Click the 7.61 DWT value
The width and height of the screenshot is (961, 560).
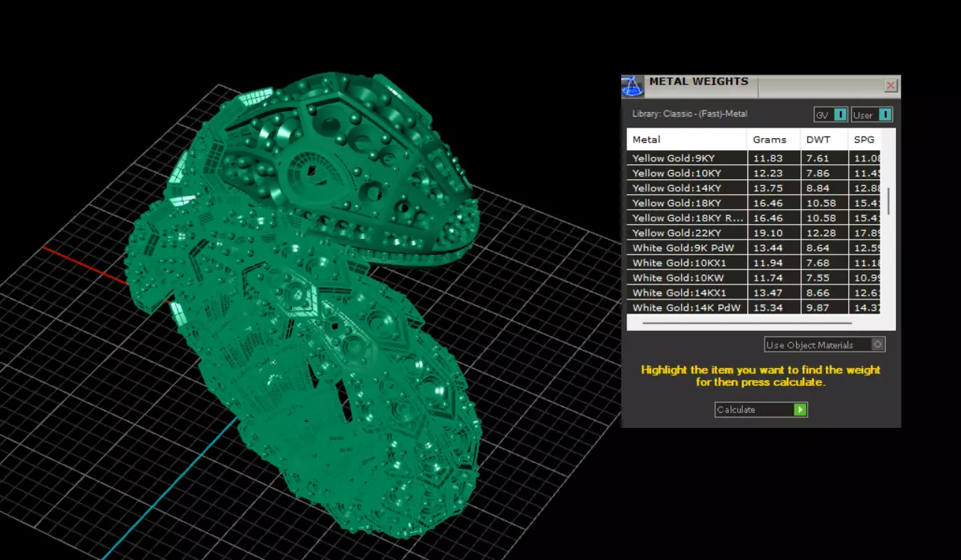click(x=818, y=158)
